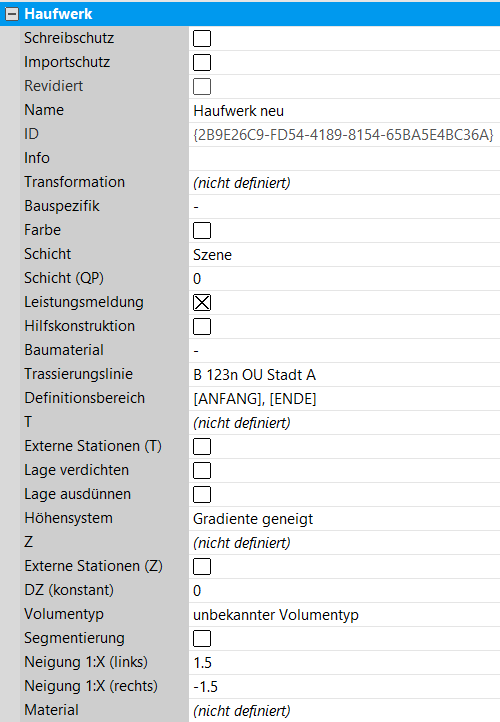Toggle the Revidiert checkbox
The image size is (500, 722).
(x=202, y=87)
